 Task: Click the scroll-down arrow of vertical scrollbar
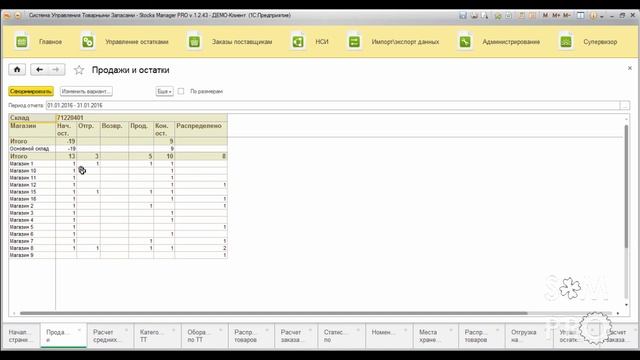click(627, 305)
